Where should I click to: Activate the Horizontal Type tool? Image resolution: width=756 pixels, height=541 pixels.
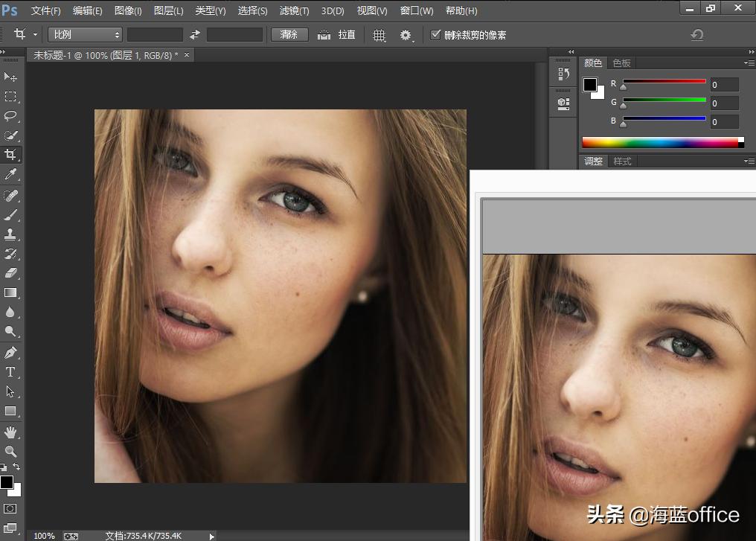10,371
